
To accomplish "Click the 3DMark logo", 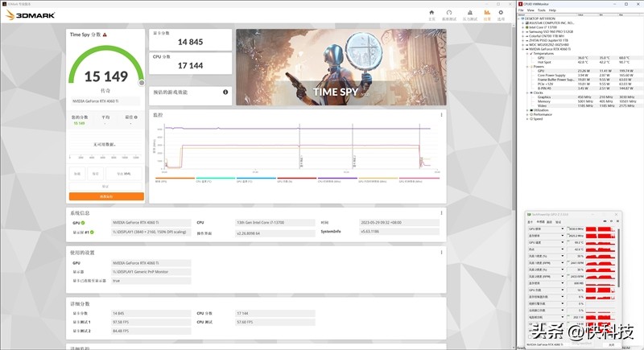I will [31, 15].
